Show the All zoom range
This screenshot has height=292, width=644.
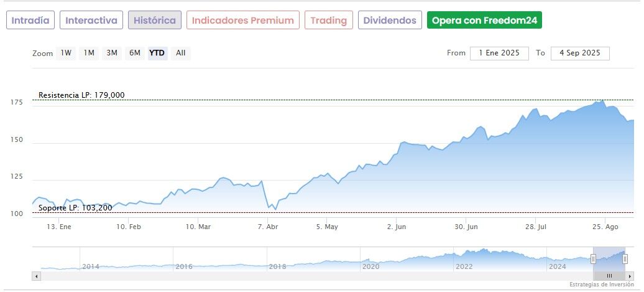180,53
